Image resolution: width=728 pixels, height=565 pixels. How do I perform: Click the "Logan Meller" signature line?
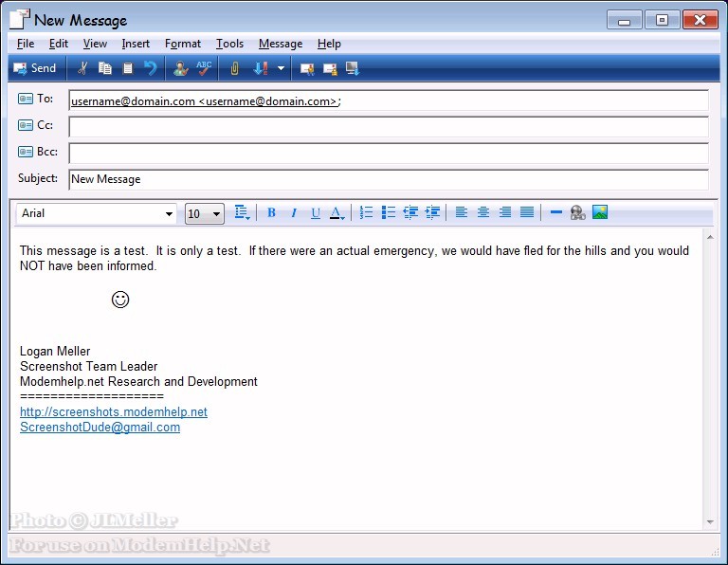coord(55,352)
